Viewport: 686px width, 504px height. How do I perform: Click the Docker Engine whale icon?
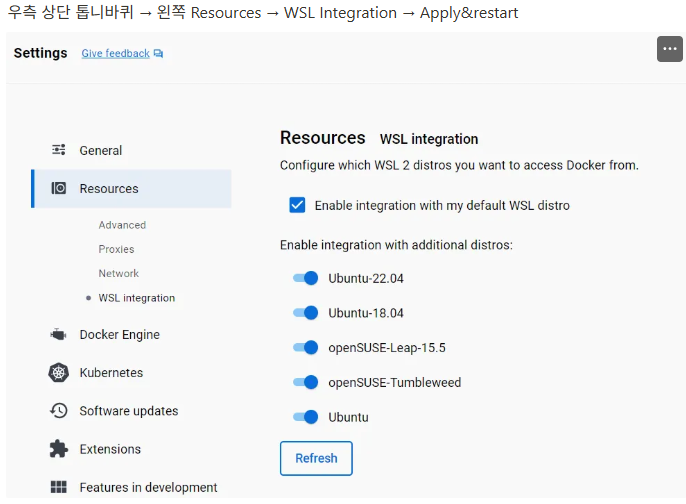pos(58,335)
